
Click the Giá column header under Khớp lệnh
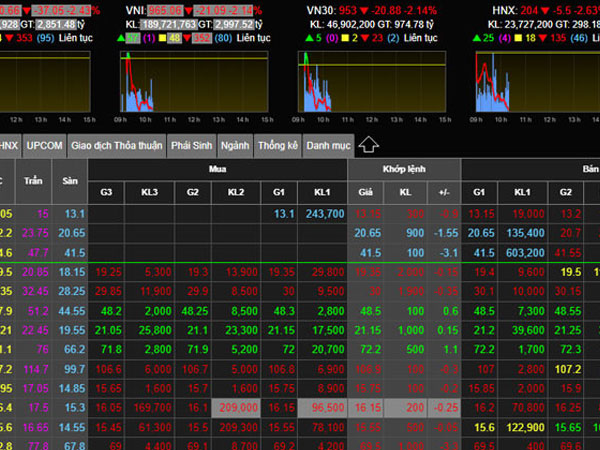coord(367,191)
